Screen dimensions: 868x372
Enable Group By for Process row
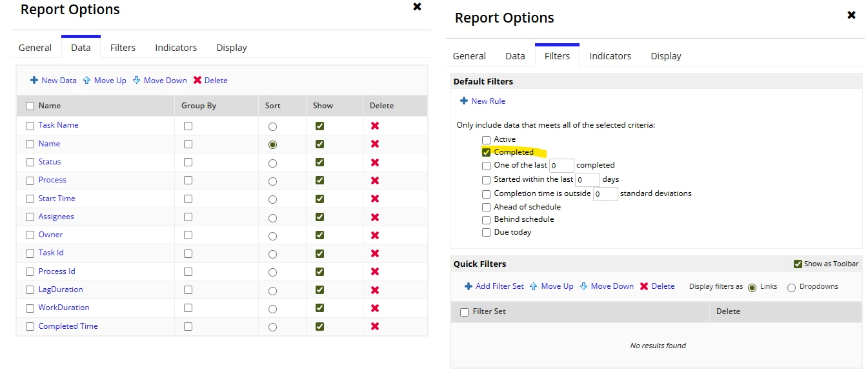click(x=188, y=181)
